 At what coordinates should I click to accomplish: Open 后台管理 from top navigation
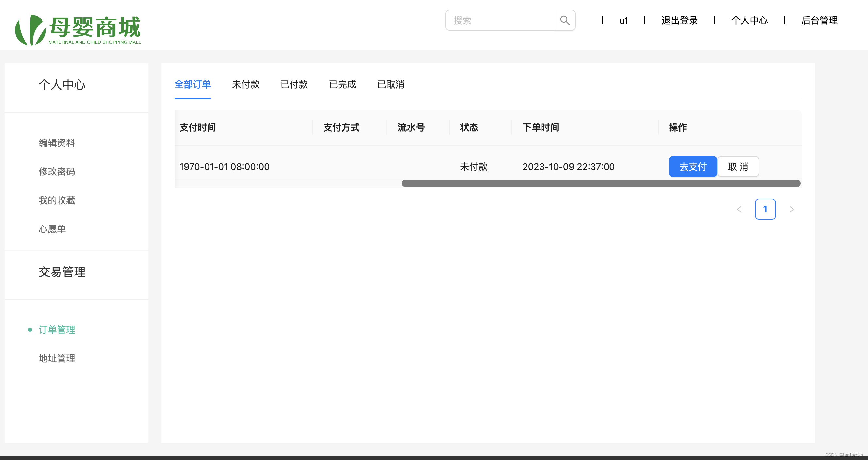819,21
